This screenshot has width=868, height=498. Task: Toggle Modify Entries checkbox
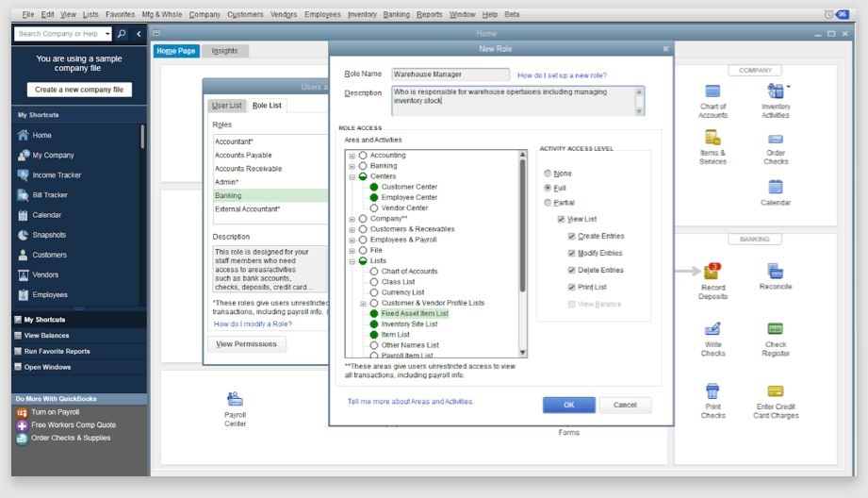click(571, 253)
